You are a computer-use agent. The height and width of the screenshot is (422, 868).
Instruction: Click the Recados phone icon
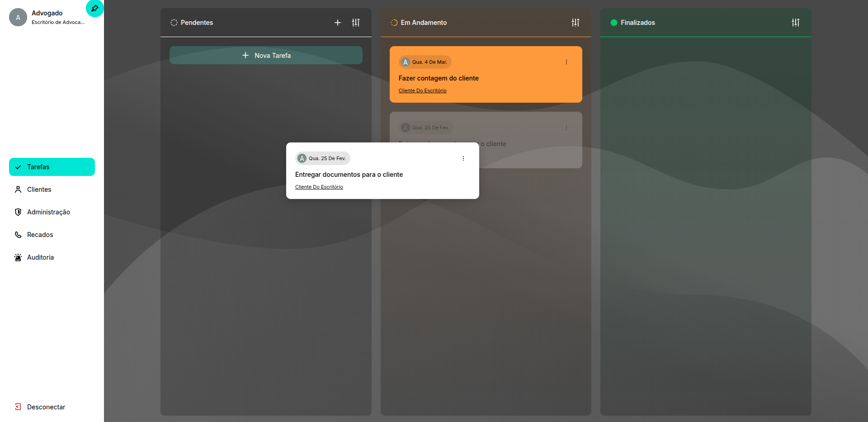[x=18, y=235]
